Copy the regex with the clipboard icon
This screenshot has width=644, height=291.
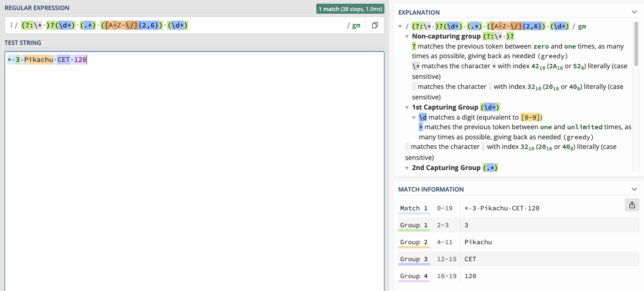coord(374,26)
